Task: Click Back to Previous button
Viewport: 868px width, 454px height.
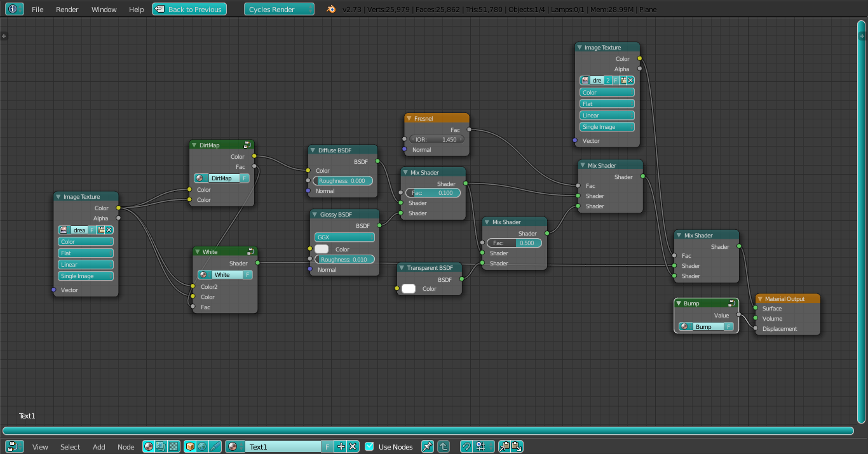Action: click(189, 10)
